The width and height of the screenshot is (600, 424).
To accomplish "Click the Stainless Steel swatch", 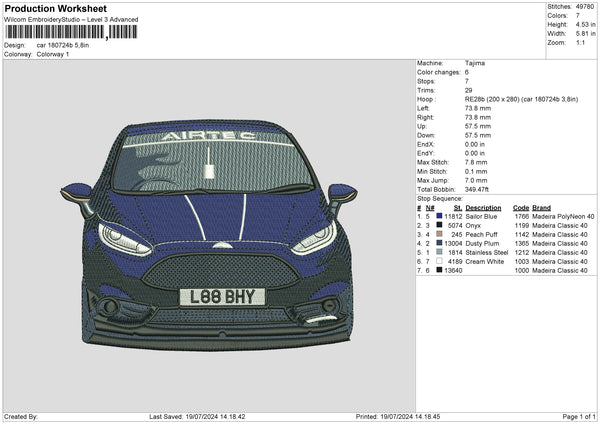I will point(439,252).
